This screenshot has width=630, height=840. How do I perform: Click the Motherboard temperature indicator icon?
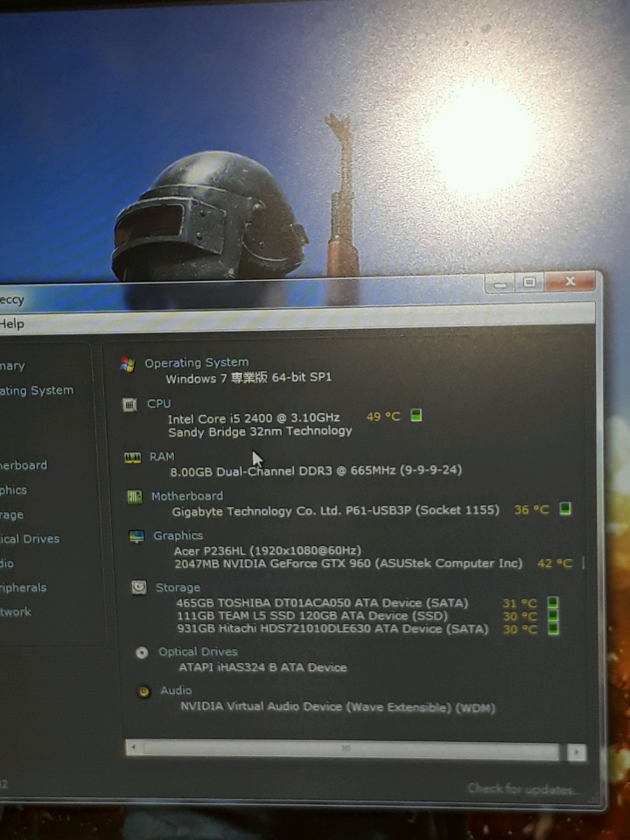[x=564, y=507]
